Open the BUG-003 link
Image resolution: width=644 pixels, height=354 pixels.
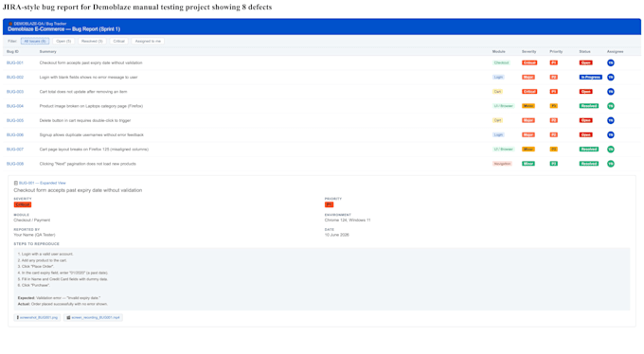point(15,92)
